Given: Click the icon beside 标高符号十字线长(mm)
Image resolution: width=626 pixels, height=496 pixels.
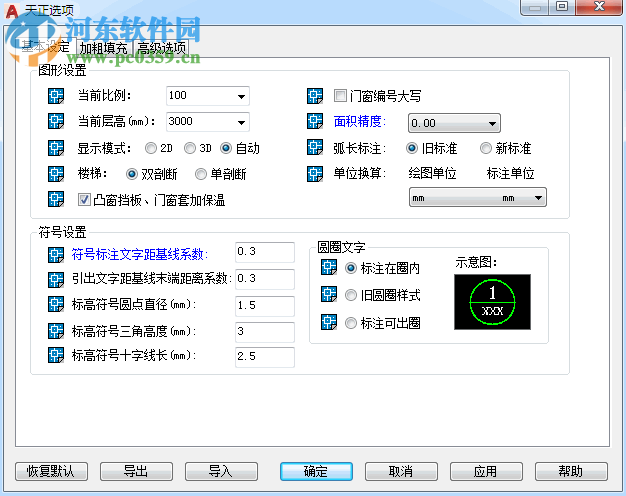Looking at the screenshot, I should (x=56, y=355).
